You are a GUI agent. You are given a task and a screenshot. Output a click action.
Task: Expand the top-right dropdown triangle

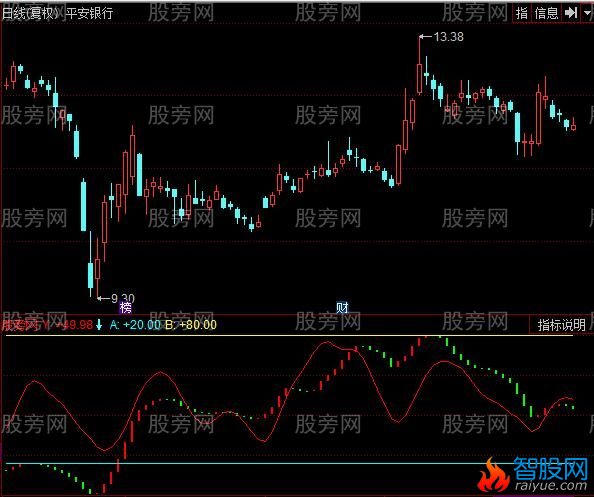coord(587,13)
